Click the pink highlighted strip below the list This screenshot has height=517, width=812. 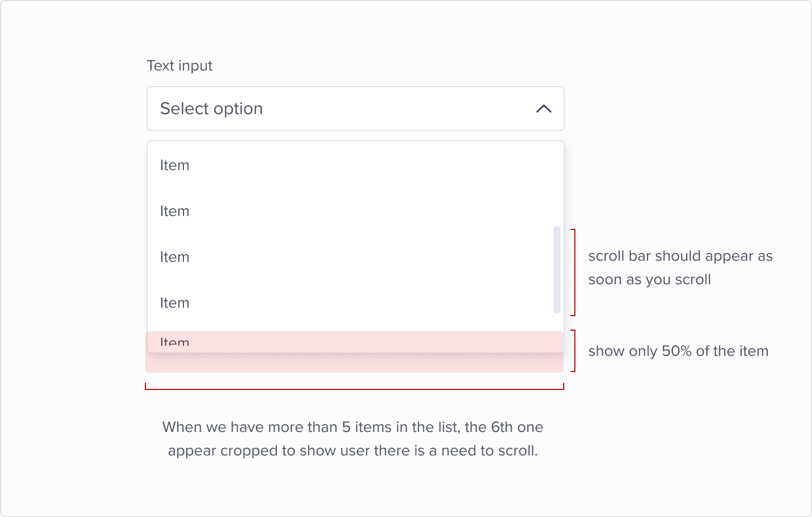[x=355, y=363]
